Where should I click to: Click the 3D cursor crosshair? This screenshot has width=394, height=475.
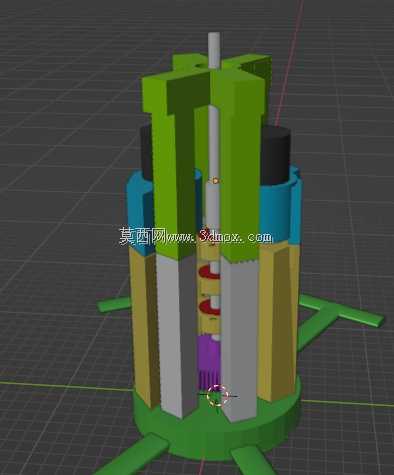point(217,396)
